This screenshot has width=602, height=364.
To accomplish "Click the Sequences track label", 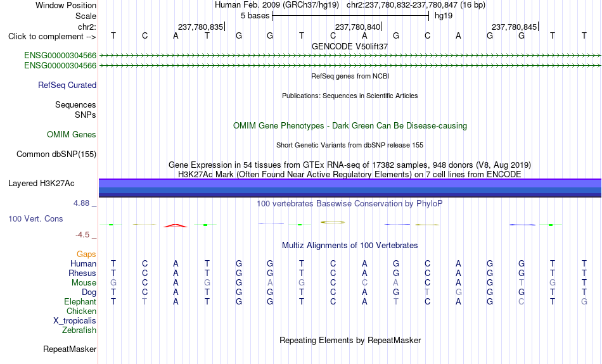I will coord(75,104).
